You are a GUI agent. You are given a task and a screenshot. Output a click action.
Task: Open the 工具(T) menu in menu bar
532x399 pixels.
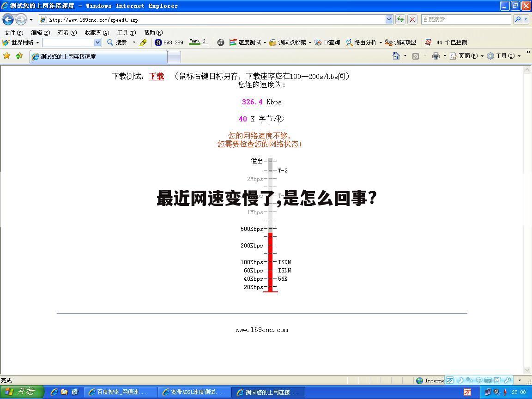click(x=126, y=33)
